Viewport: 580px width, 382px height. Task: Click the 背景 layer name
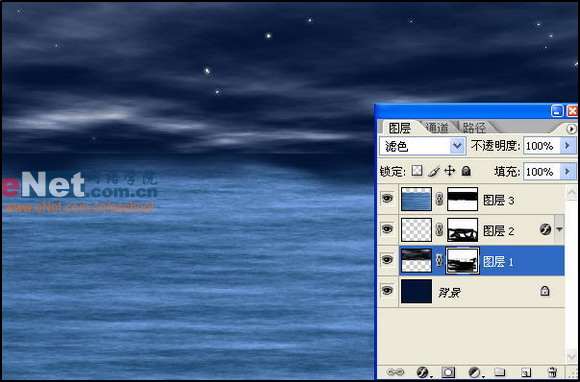click(449, 293)
